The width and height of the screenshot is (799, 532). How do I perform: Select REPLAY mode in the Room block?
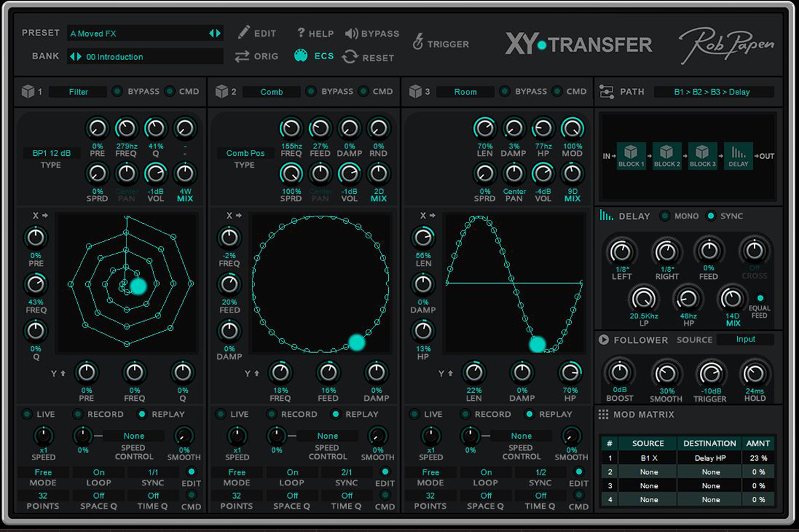(x=529, y=414)
